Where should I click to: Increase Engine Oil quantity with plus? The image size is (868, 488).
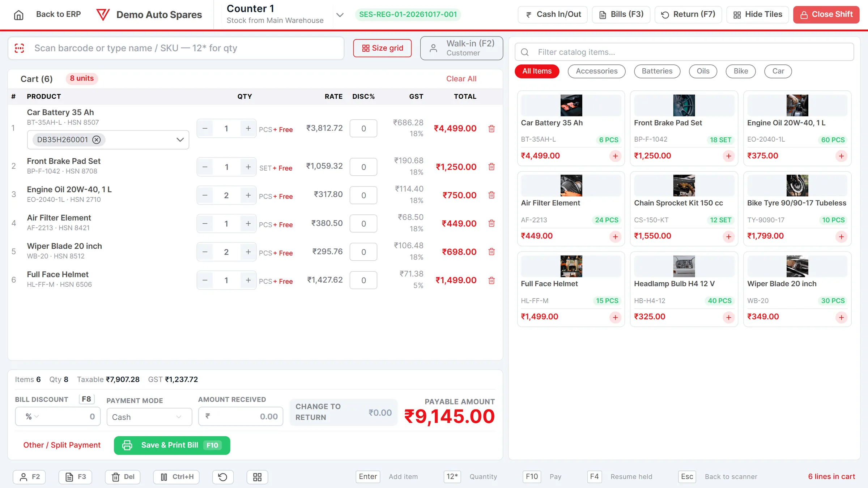pyautogui.click(x=248, y=195)
